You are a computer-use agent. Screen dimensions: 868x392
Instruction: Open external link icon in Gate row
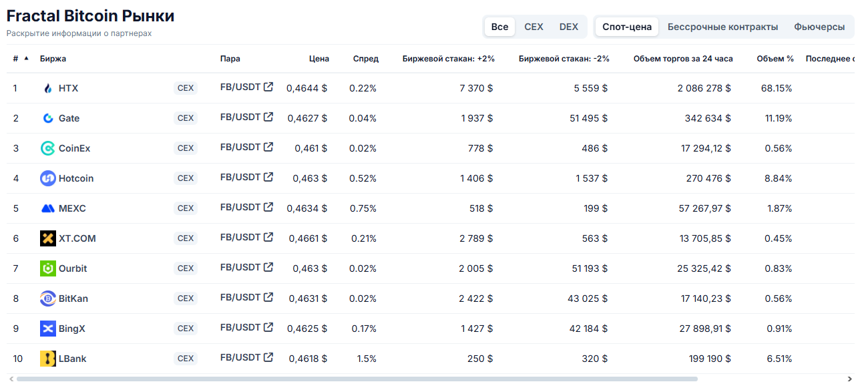click(x=268, y=117)
